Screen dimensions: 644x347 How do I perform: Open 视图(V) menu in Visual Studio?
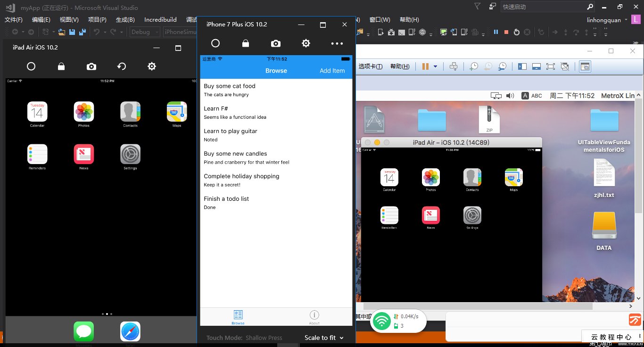tap(69, 20)
